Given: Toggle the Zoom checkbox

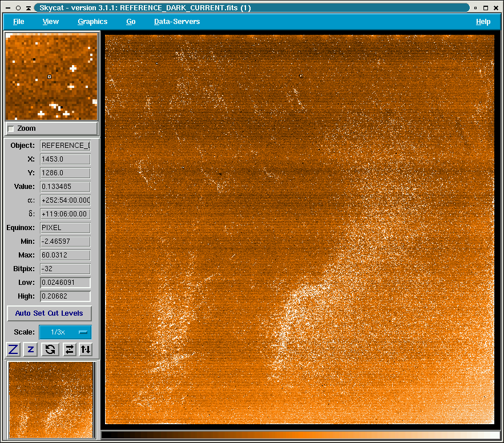Looking at the screenshot, I should point(11,129).
